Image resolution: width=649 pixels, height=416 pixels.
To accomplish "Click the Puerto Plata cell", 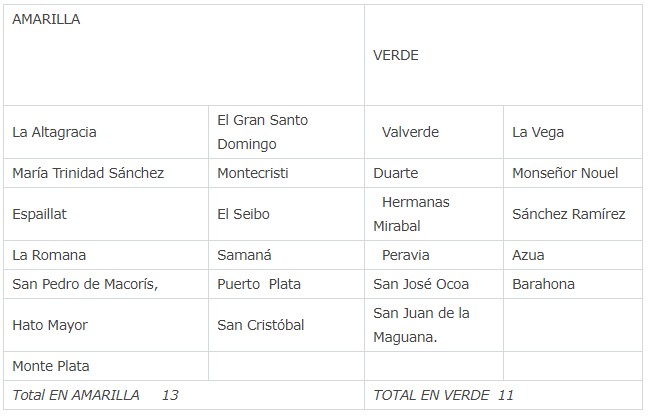I will click(259, 284).
